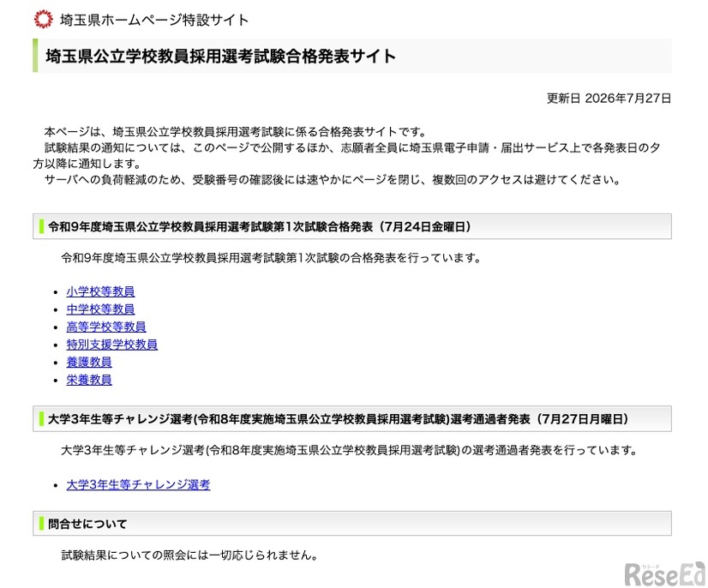Click the heading 大学3年生等チャレンジ選考 選考通過者発表
708x588 pixels.
coord(338,419)
